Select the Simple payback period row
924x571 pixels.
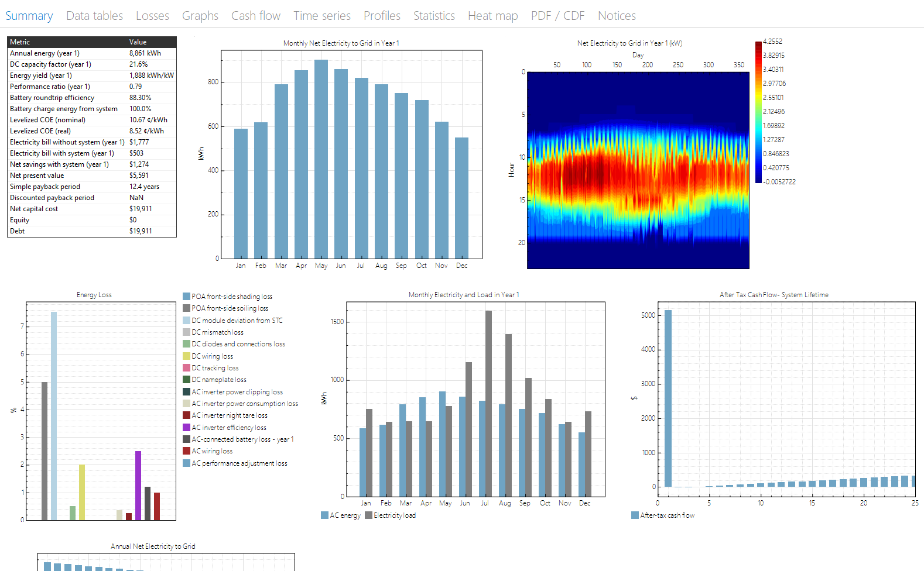click(91, 187)
